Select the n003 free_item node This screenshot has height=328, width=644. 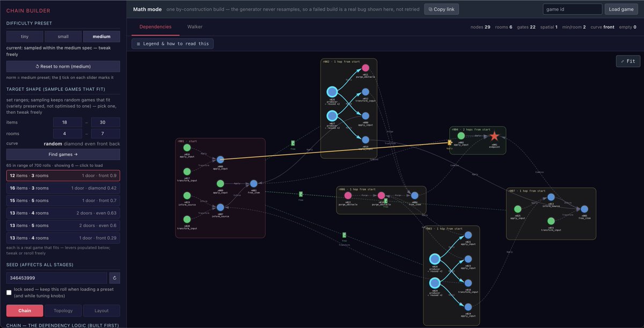253,184
